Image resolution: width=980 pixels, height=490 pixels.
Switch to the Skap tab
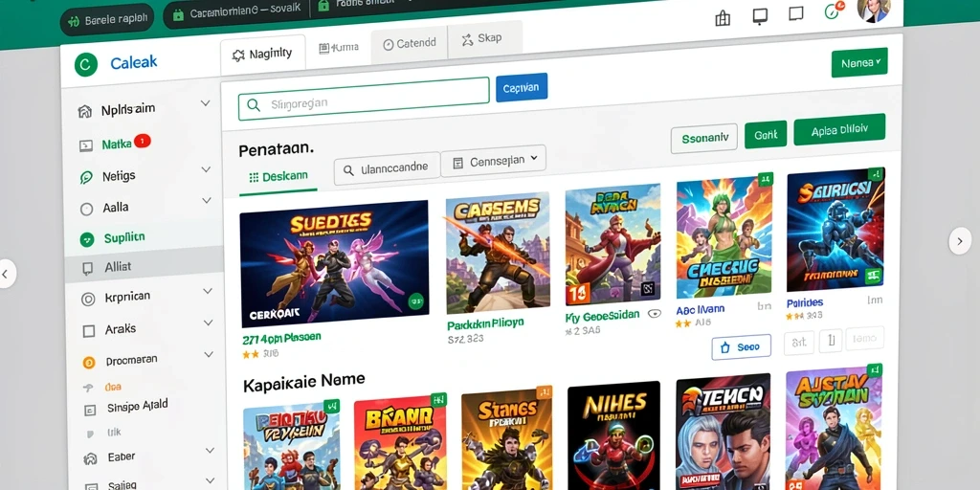[482, 38]
